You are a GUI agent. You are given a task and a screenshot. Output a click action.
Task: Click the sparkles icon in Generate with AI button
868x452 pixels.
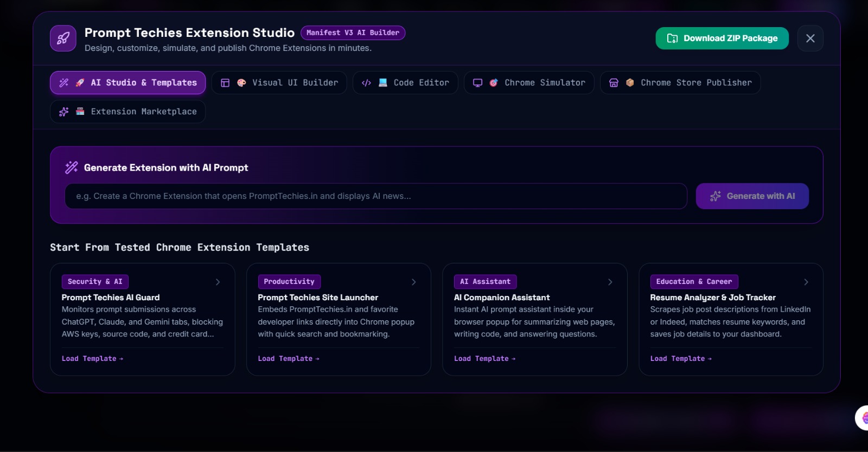click(716, 196)
